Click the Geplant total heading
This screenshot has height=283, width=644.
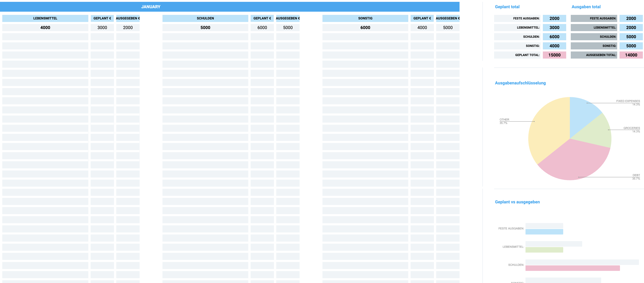(507, 7)
